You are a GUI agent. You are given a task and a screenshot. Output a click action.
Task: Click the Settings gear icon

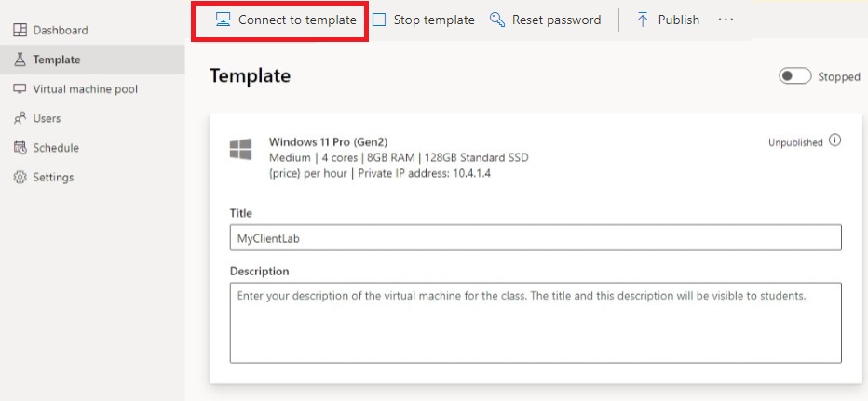pos(20,178)
